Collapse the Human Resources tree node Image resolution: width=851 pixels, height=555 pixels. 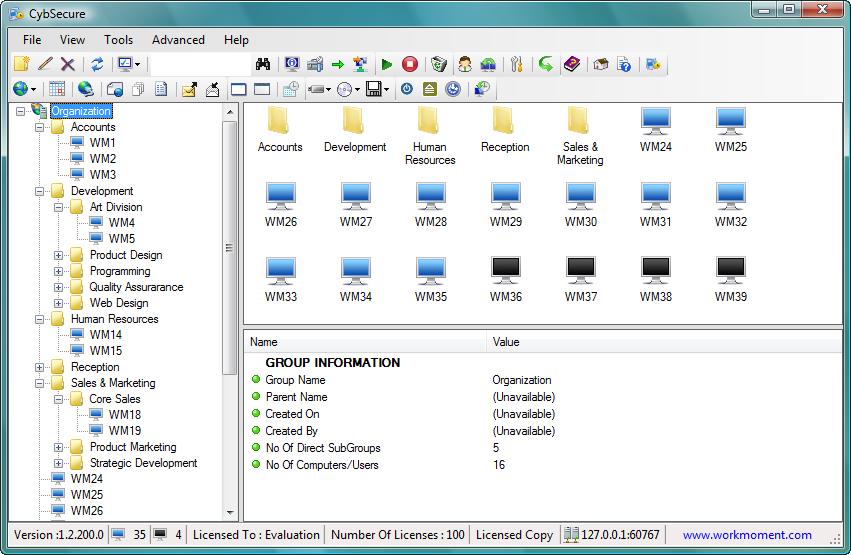(40, 319)
